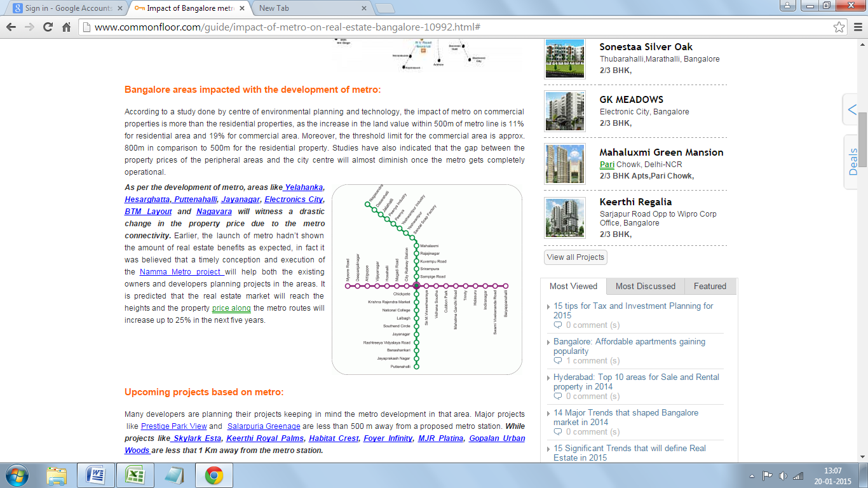868x488 pixels.
Task: Open Excel from the taskbar
Action: click(135, 475)
